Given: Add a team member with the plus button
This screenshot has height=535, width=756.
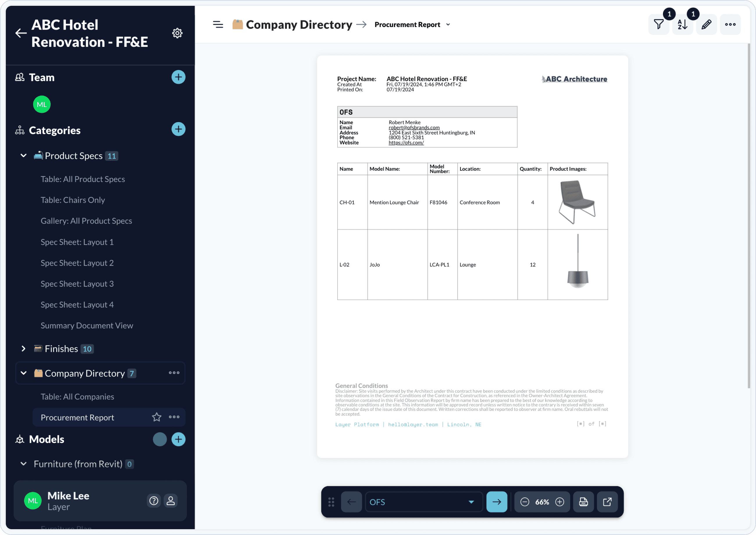Looking at the screenshot, I should click(178, 77).
